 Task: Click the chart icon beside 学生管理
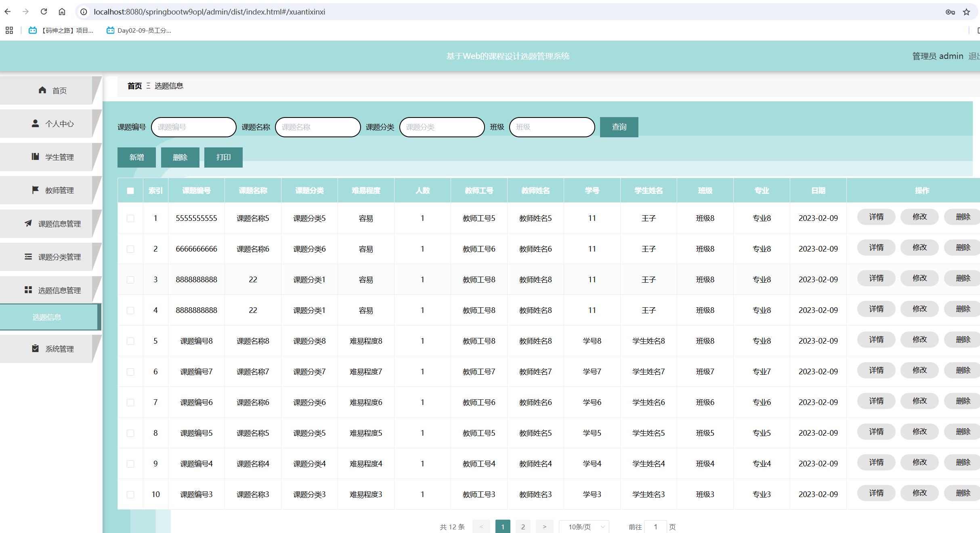36,157
